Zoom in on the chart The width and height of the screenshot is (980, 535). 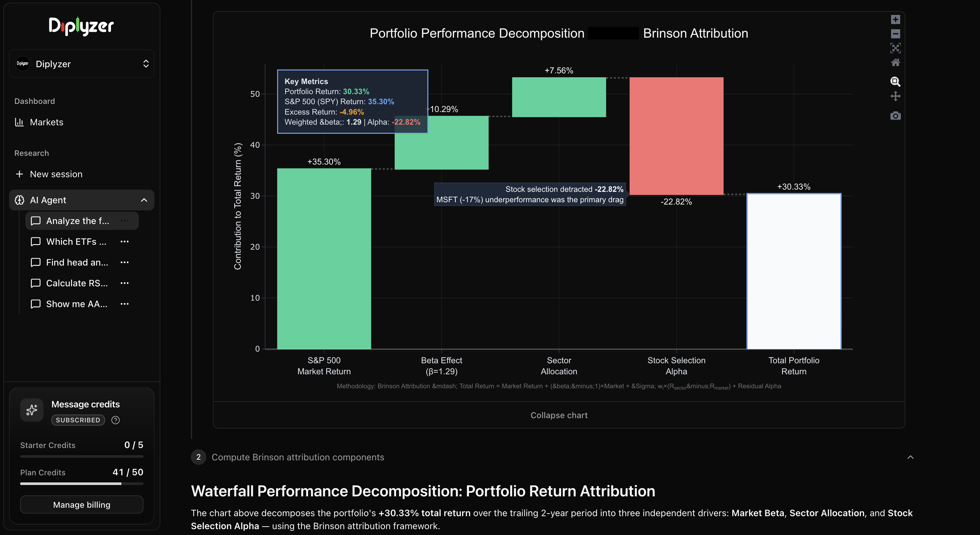(896, 19)
